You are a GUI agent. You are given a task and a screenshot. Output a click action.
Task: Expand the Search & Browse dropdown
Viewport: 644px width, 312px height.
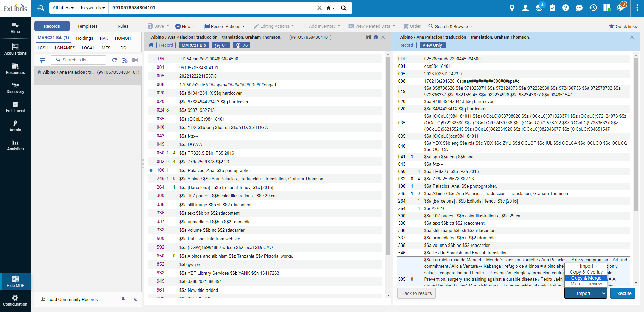tap(450, 26)
